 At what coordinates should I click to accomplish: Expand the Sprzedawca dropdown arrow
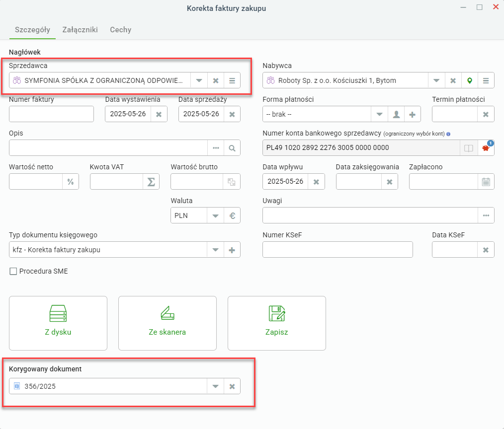(x=199, y=80)
